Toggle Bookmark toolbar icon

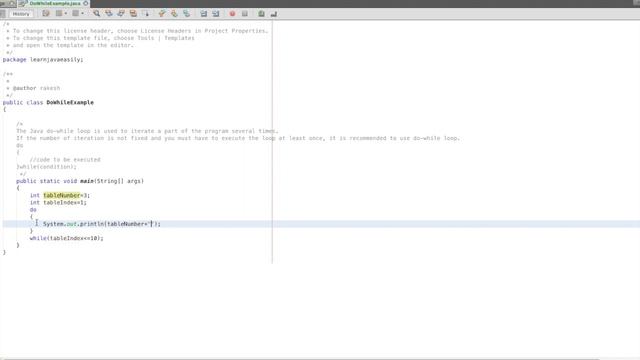[187, 13]
